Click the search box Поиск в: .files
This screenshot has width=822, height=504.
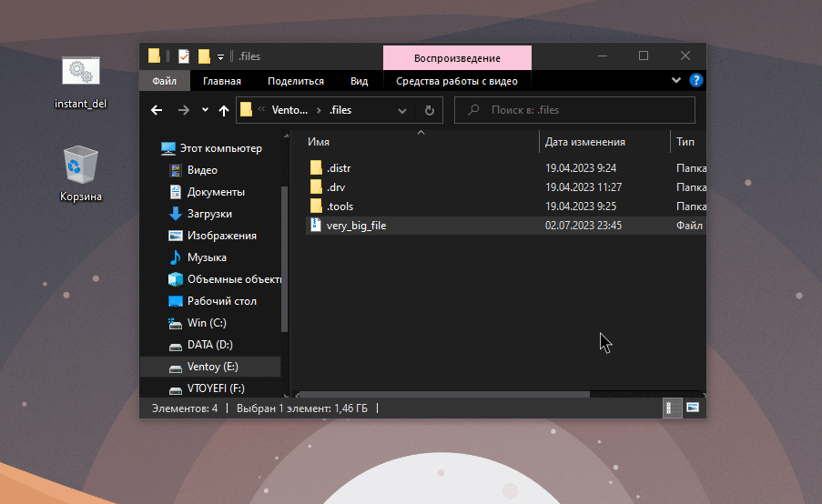click(574, 110)
